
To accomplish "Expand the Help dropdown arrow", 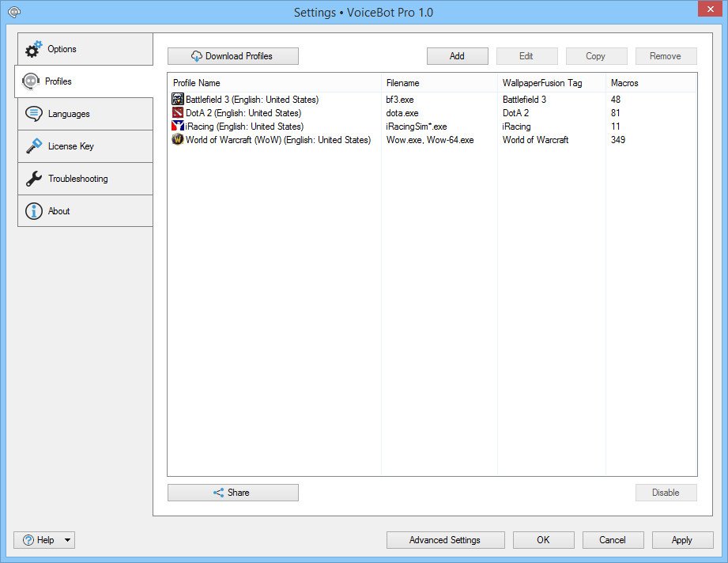I will [67, 540].
